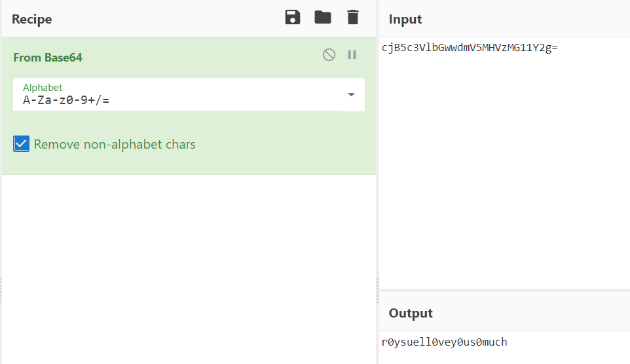Click the Save recipe floppy disk icon
Image resolution: width=630 pixels, height=364 pixels.
click(x=293, y=18)
